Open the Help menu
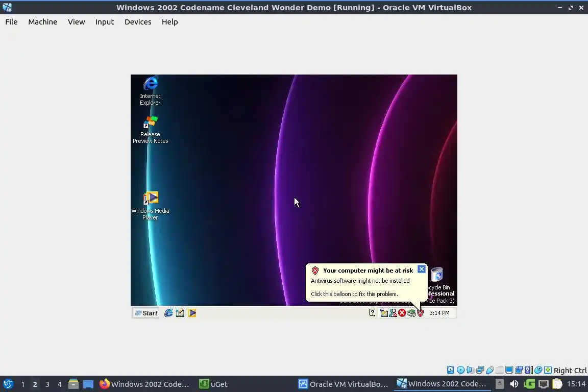This screenshot has width=588, height=392. pos(170,22)
